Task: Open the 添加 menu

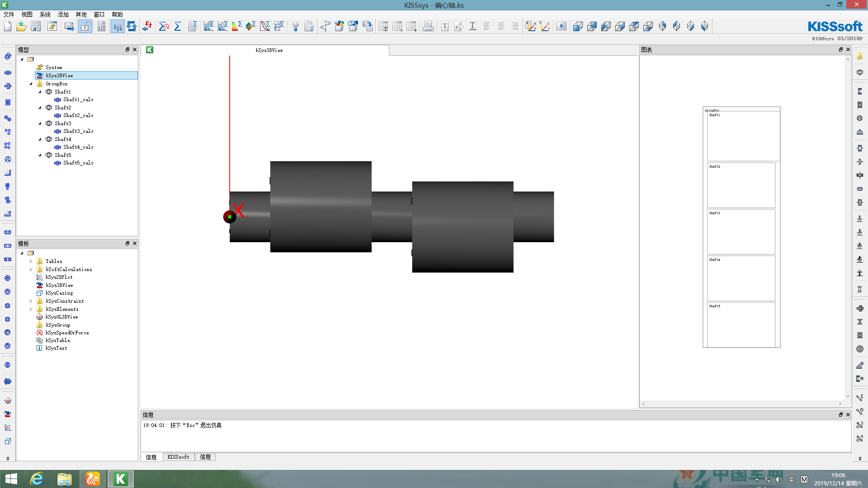Action: click(63, 14)
